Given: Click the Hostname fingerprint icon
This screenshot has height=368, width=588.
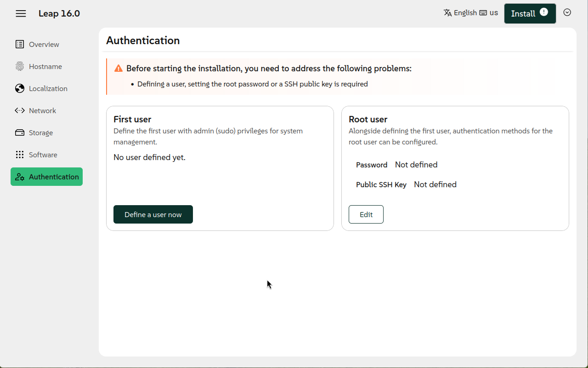Looking at the screenshot, I should point(20,67).
